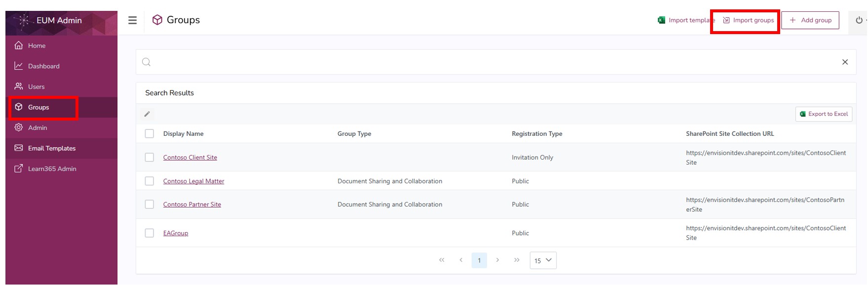Click the hamburger menu icon

click(132, 20)
